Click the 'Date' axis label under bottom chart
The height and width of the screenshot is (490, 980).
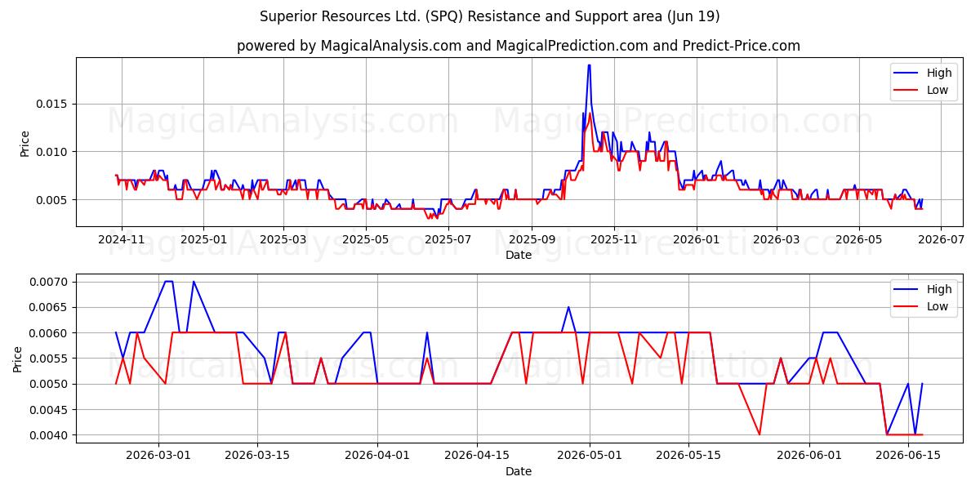coord(519,471)
